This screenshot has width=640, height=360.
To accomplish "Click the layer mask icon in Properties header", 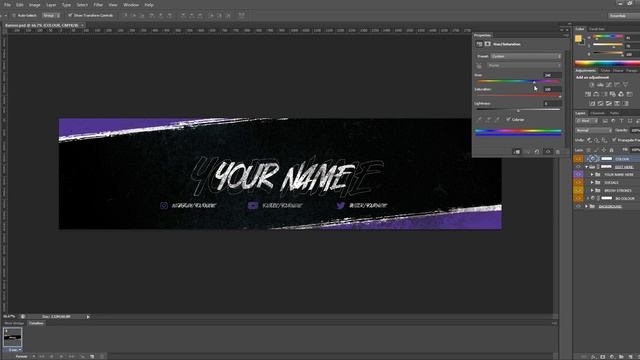I will click(x=487, y=44).
